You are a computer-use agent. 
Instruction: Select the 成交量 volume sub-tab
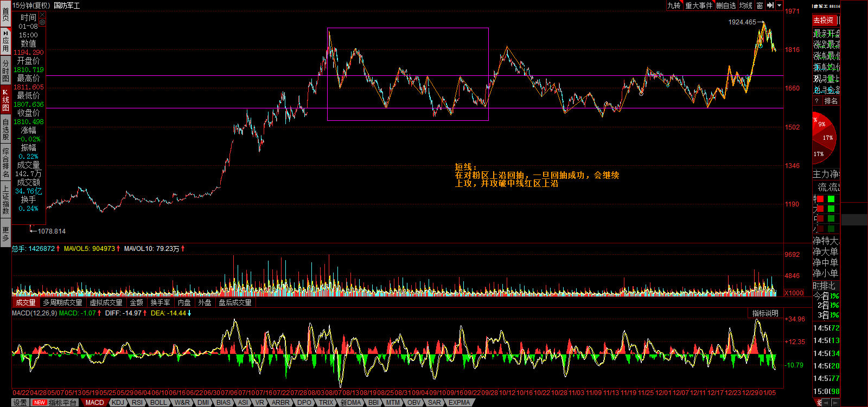pyautogui.click(x=25, y=302)
